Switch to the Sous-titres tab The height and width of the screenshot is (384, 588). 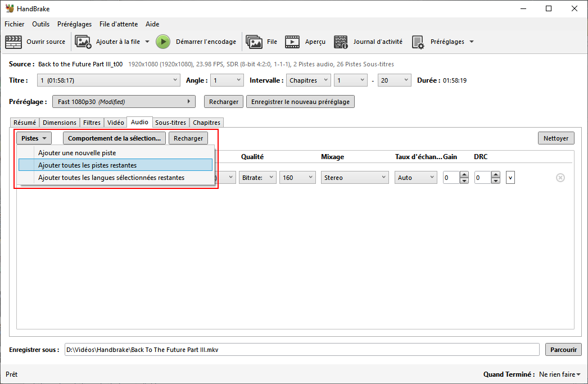tap(170, 123)
